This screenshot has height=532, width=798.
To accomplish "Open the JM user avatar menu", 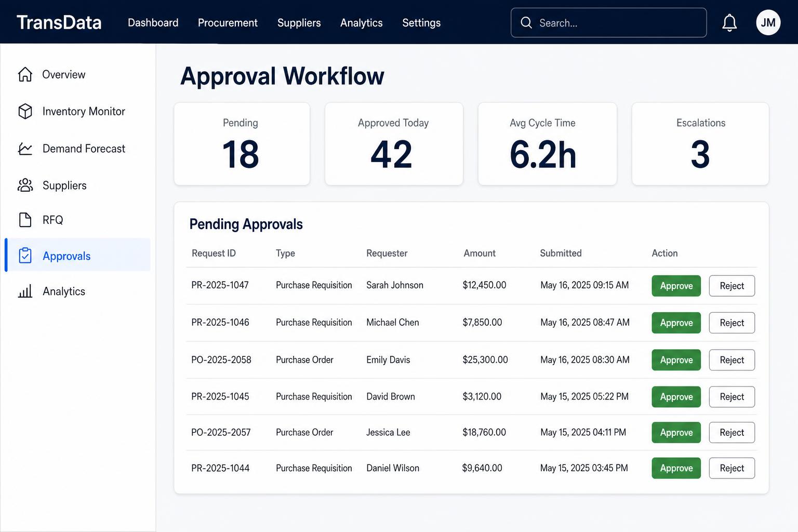I will [768, 23].
